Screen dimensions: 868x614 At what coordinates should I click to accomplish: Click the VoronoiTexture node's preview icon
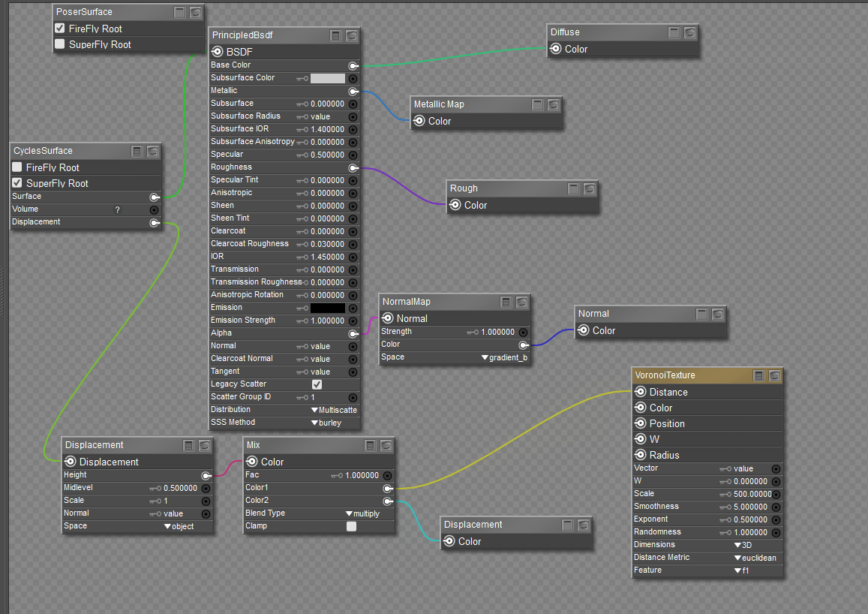tap(775, 375)
